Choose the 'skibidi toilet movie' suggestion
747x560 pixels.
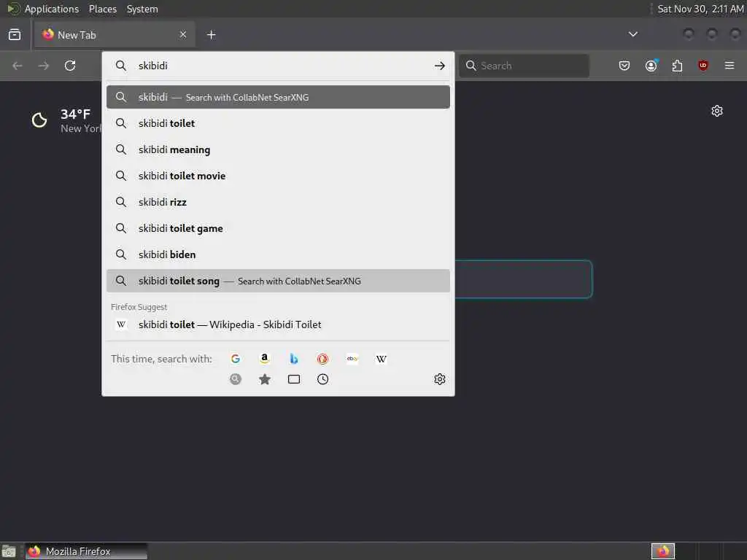[x=278, y=176]
